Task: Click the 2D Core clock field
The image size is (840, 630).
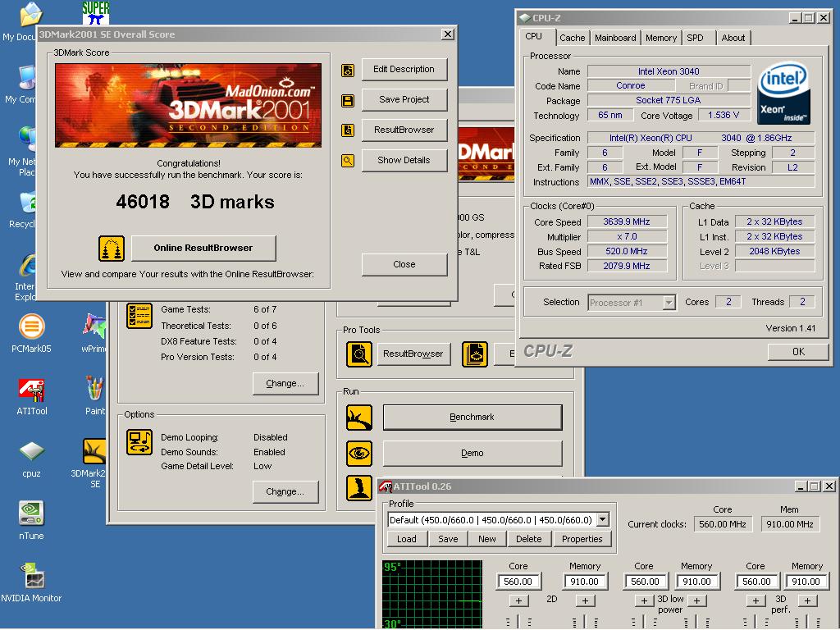Action: [x=518, y=582]
